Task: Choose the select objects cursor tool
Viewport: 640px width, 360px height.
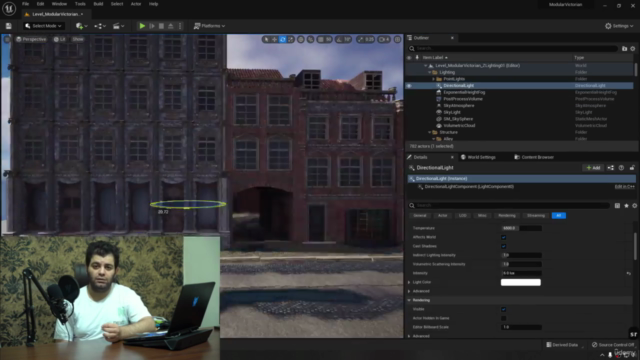Action: (266, 39)
